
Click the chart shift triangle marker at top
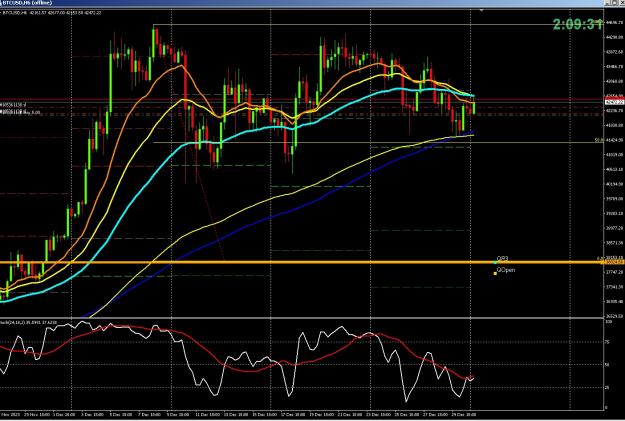[x=482, y=10]
